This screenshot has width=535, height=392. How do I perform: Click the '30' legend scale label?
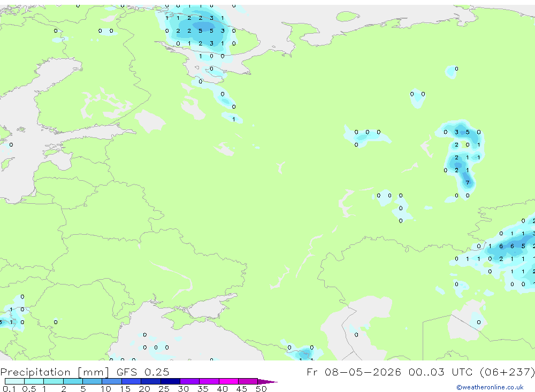pos(183,389)
